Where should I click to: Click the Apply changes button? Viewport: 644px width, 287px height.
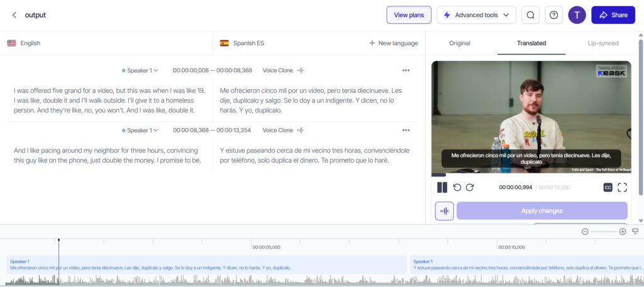[x=541, y=211]
